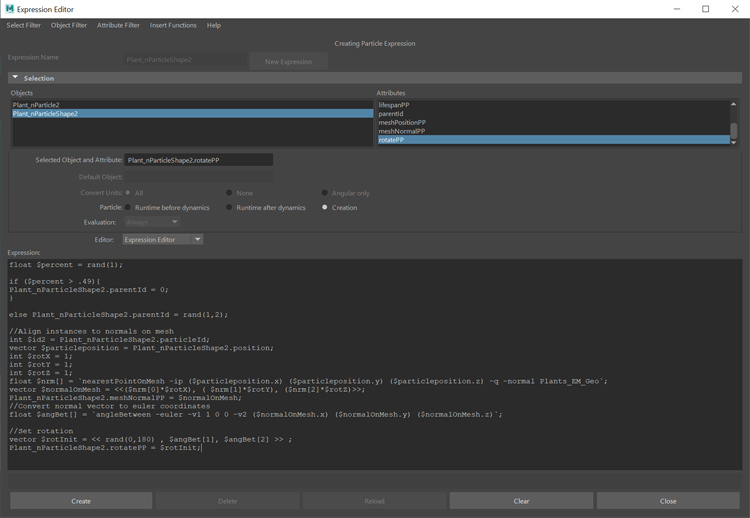Select lifespanPP attribute
This screenshot has width=750, height=518.
click(x=394, y=105)
